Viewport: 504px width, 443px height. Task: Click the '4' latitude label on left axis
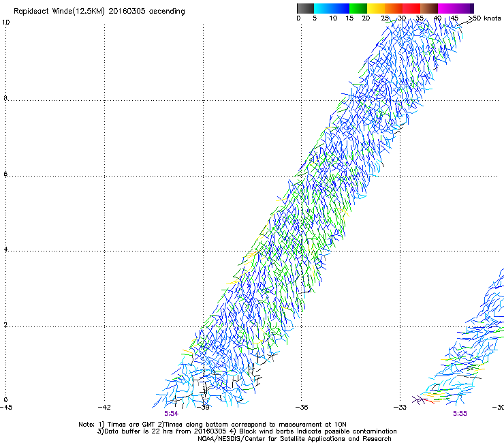[5, 249]
